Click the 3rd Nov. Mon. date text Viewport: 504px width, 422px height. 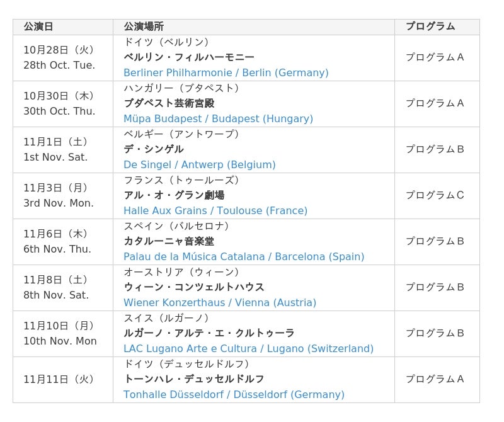[x=59, y=203]
